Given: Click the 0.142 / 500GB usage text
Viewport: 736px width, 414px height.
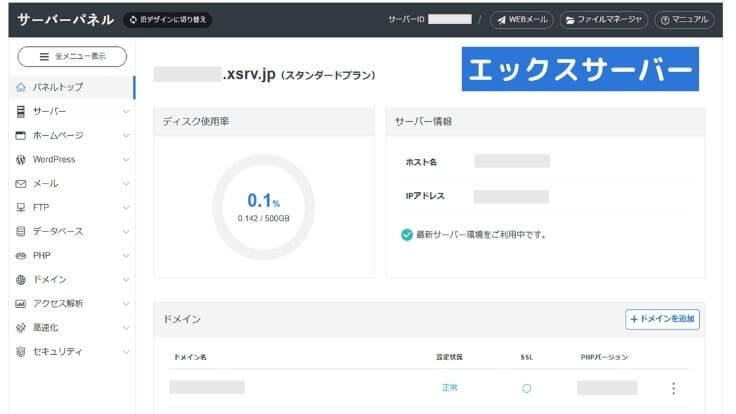Looking at the screenshot, I should click(x=263, y=219).
